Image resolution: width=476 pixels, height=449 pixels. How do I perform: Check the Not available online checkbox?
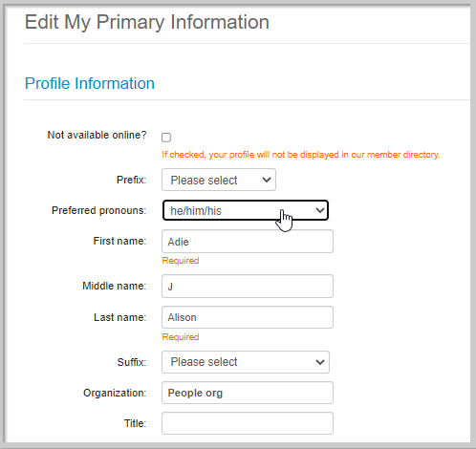click(166, 138)
